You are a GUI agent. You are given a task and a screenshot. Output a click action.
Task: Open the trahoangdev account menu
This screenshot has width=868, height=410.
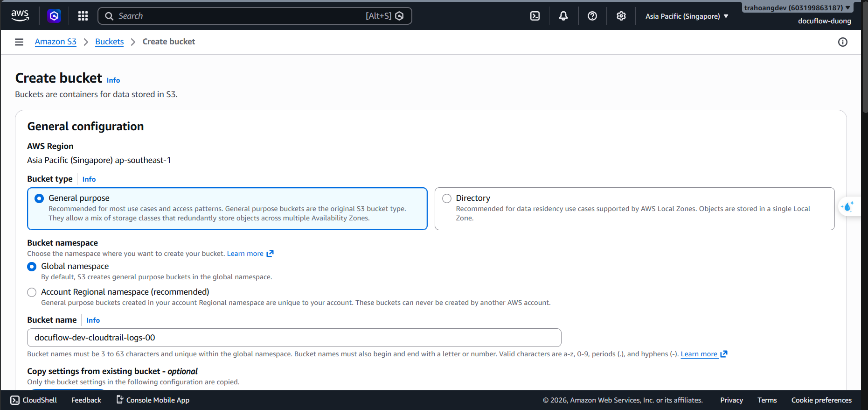click(797, 7)
